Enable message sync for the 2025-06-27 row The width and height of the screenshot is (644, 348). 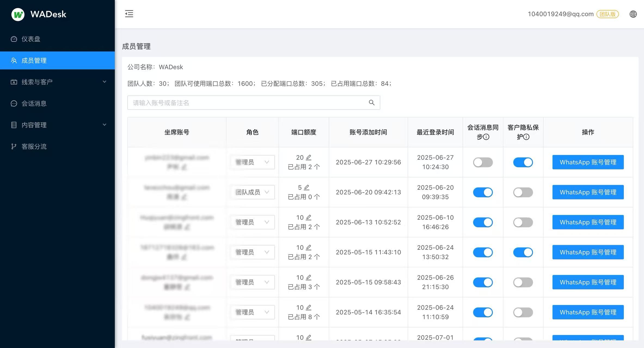[x=483, y=162]
